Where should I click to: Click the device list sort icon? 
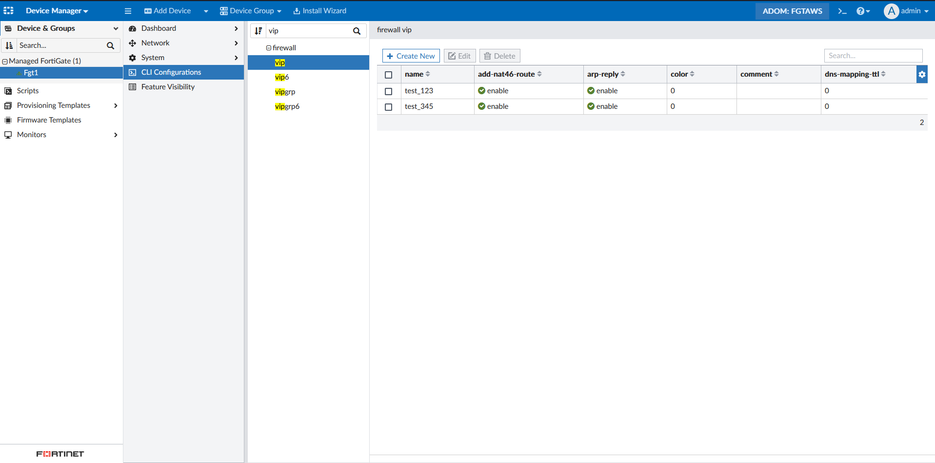pos(9,45)
